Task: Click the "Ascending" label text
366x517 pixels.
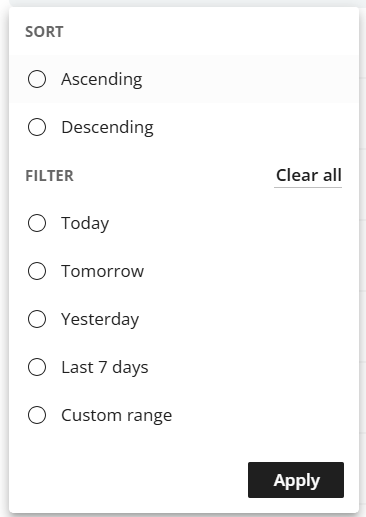Action: 102,80
